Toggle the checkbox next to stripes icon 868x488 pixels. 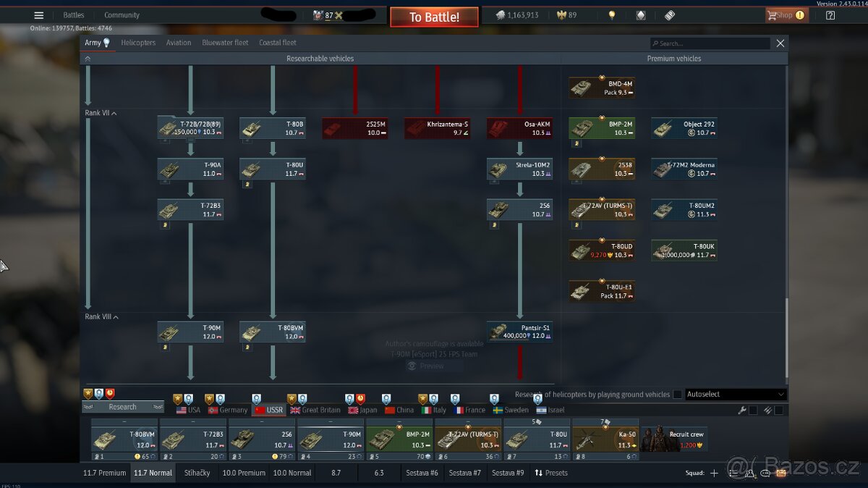click(x=779, y=411)
